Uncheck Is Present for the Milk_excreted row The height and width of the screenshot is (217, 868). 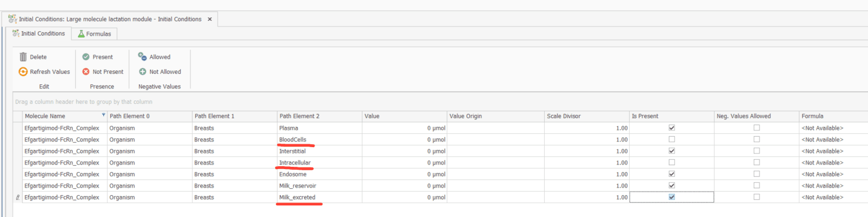[671, 197]
